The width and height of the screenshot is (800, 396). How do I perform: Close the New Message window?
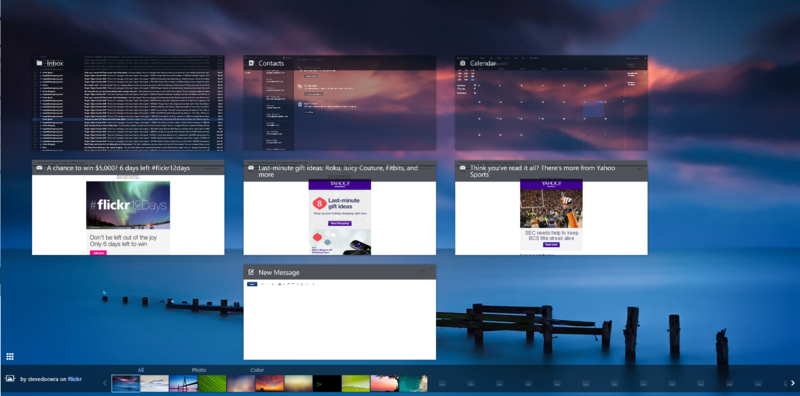[431, 267]
